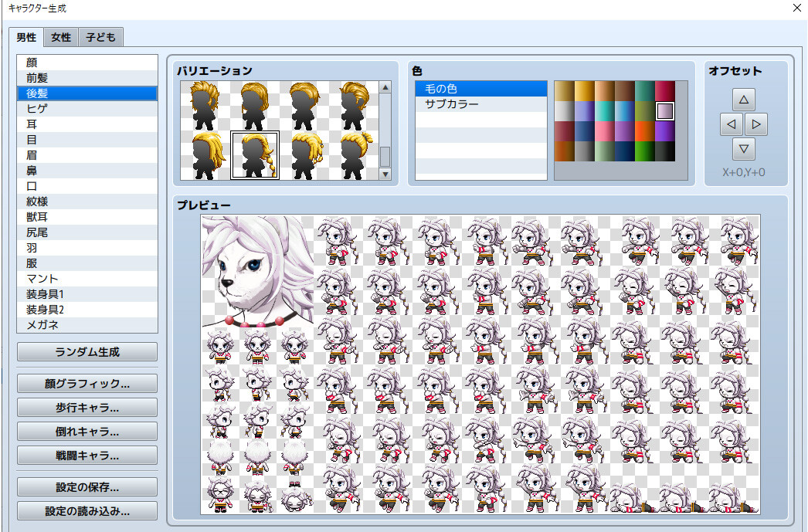Open the 歩行キャラ export dialog
808x532 pixels.
click(87, 407)
